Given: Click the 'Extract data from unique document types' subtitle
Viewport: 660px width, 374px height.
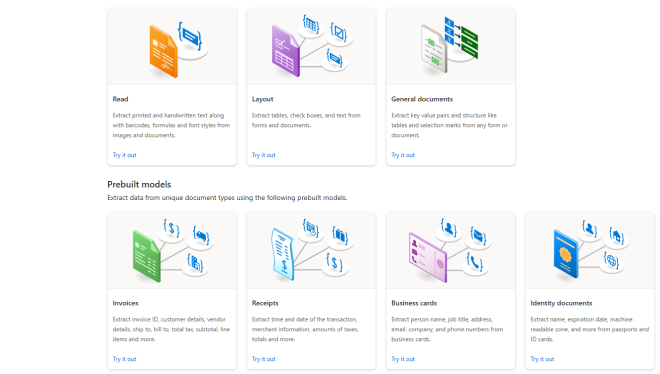Looking at the screenshot, I should (227, 198).
